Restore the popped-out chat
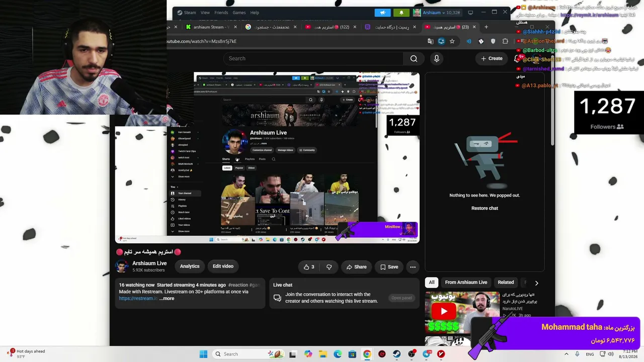Viewport: 644px width, 362px height. tap(485, 208)
